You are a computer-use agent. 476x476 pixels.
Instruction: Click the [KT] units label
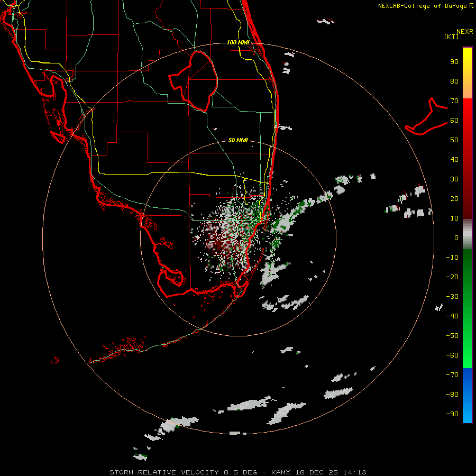click(x=451, y=36)
